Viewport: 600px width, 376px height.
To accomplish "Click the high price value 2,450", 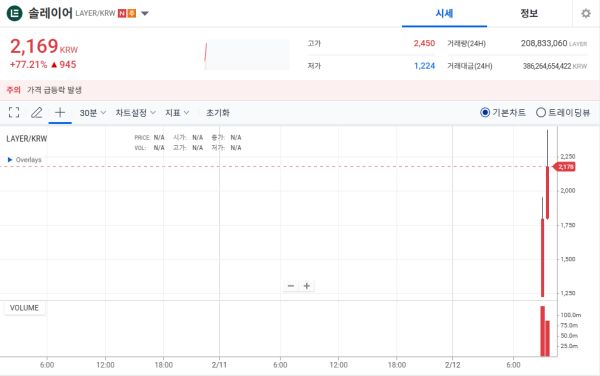I will point(424,43).
